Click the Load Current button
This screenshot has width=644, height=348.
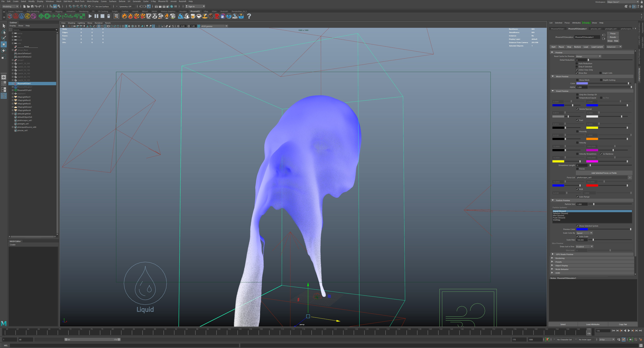tap(597, 47)
